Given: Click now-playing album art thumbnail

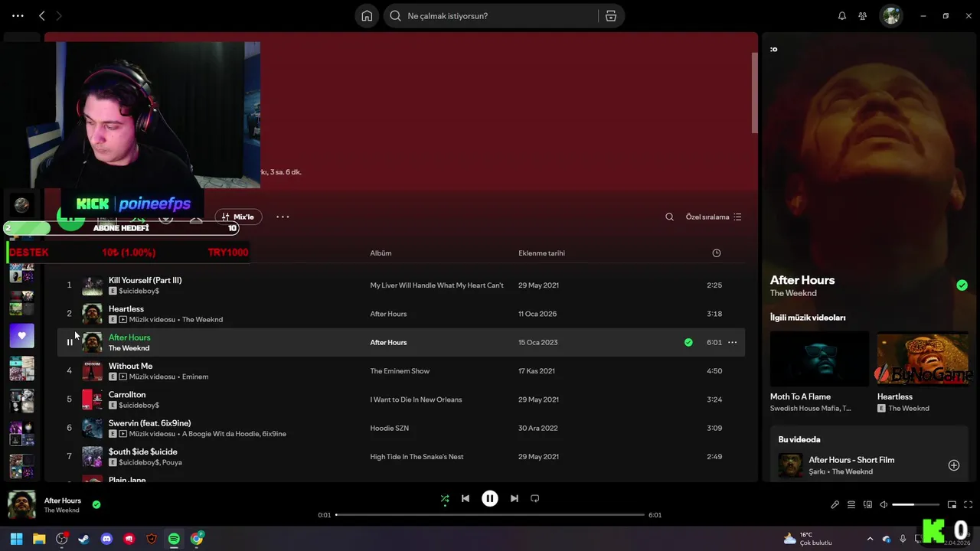Looking at the screenshot, I should 21,505.
